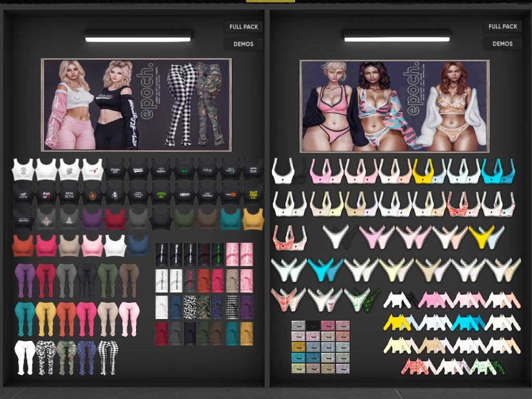Screen dimensions: 532x399
Task: Select the mustard yellow crop top
Action: click(253, 219)
